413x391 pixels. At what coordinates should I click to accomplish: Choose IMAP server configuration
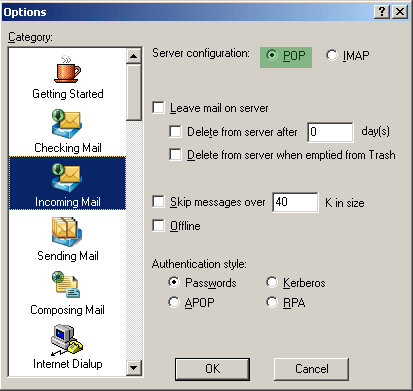[x=332, y=55]
